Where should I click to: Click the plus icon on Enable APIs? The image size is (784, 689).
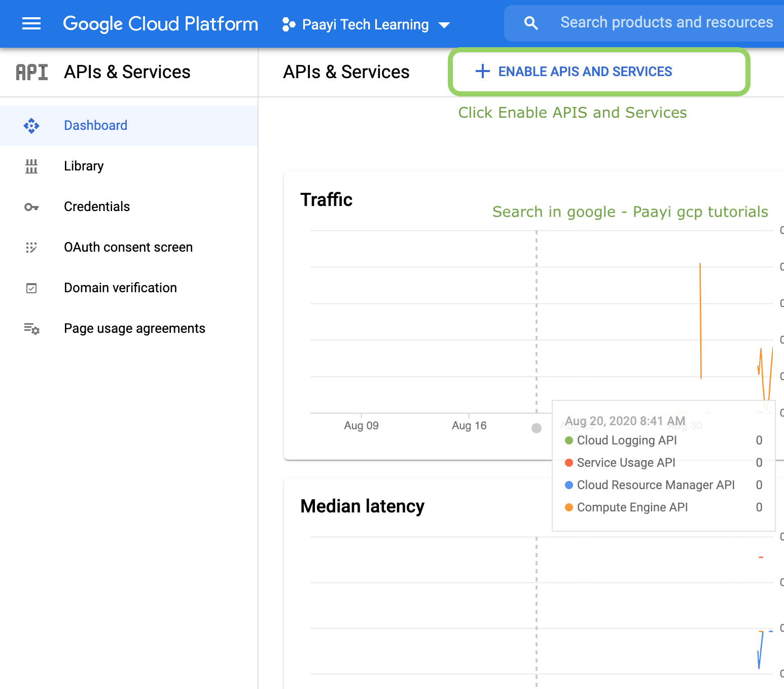[x=482, y=72]
